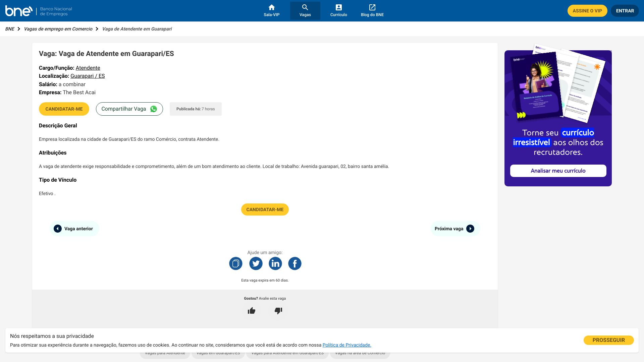Accept cookies with PROSSEGUIR button
Screen dimensions: 644x362
click(609, 340)
